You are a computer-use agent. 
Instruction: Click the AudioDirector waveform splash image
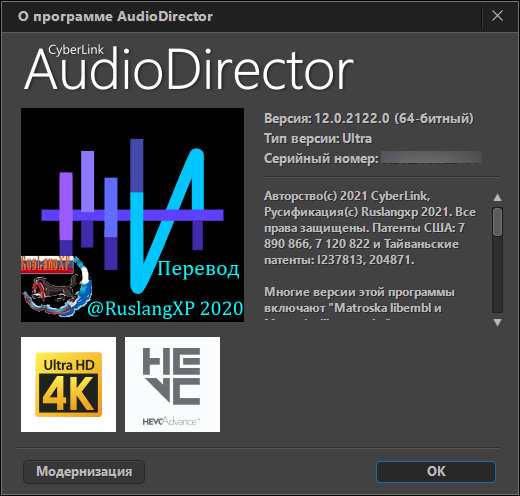[132, 215]
